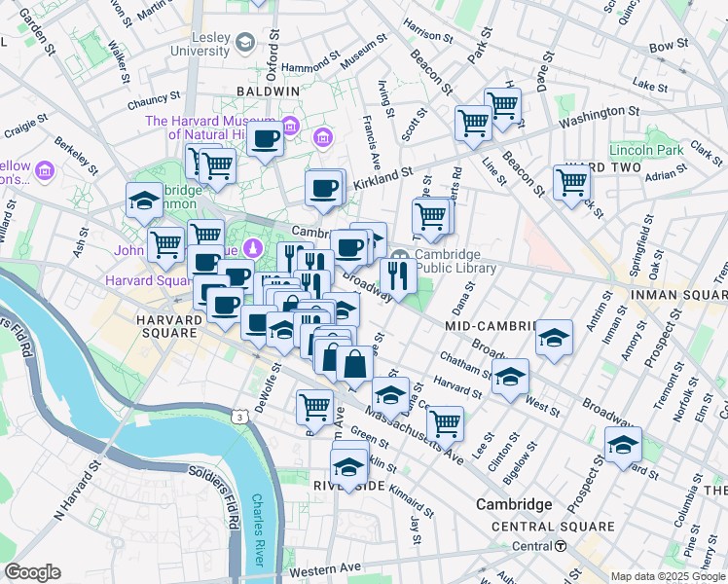Click the Lincoln Park label
The width and height of the screenshot is (728, 584).
[646, 151]
